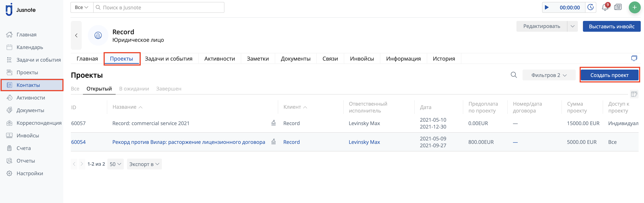This screenshot has width=644, height=203.
Task: Switch to Информация tab
Action: 403,59
